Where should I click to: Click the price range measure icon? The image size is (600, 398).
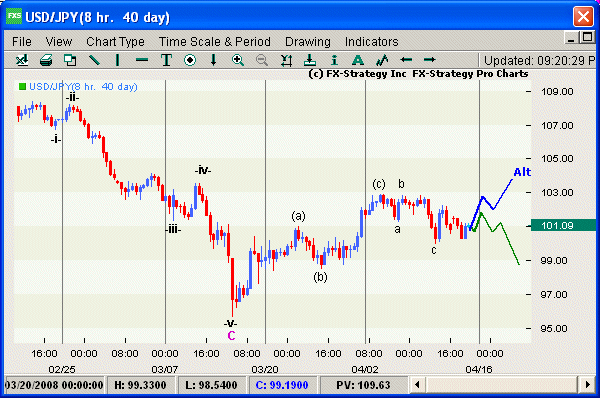[x=286, y=60]
